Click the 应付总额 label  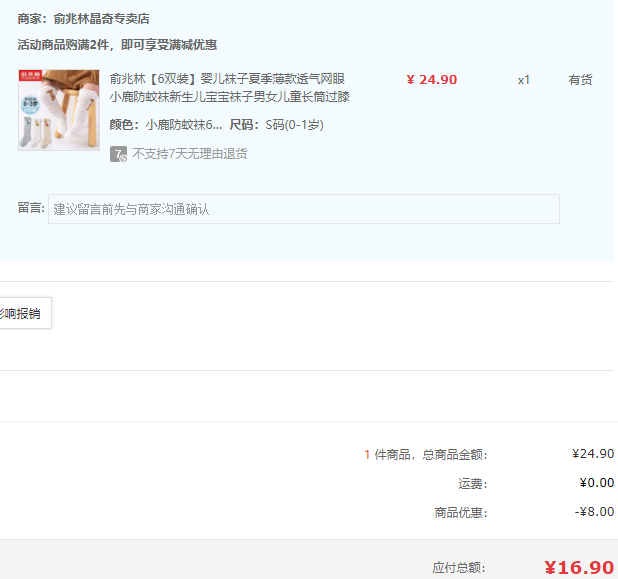tap(459, 568)
